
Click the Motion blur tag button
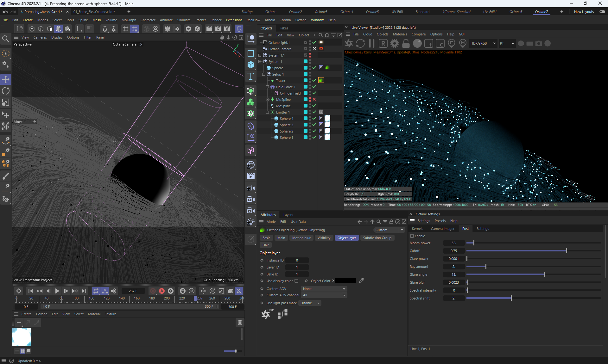pos(301,238)
